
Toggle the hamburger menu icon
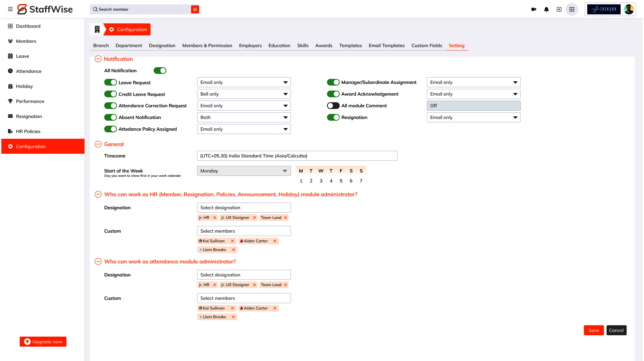coord(10,9)
